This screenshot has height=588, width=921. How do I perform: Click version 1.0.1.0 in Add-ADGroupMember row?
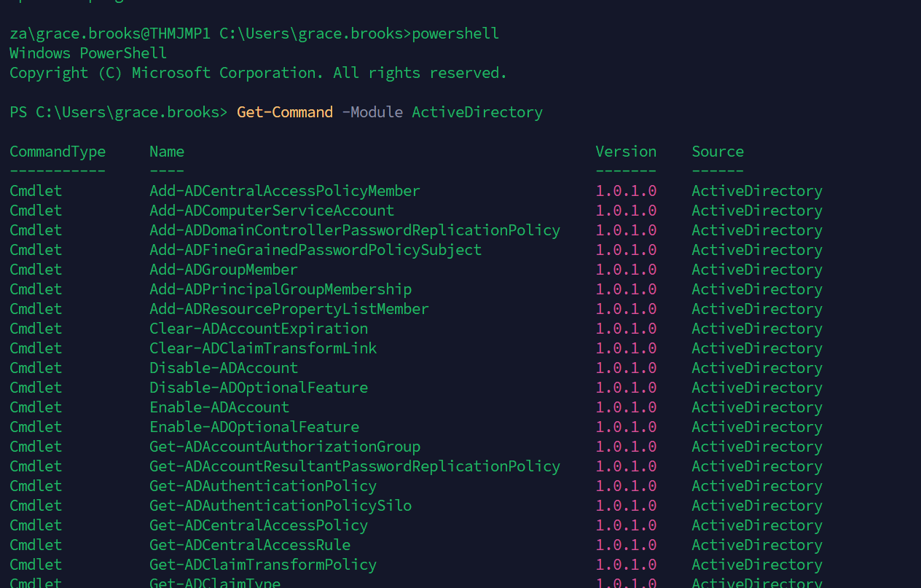tap(626, 270)
